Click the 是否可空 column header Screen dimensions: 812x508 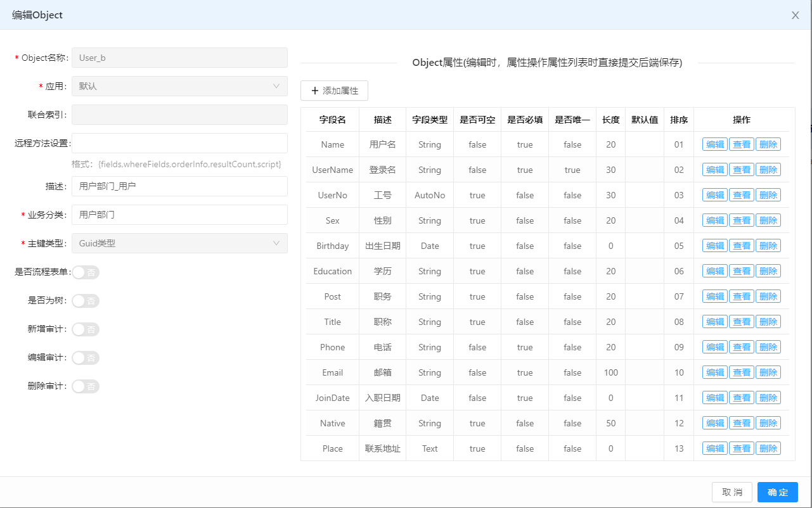tap(477, 120)
